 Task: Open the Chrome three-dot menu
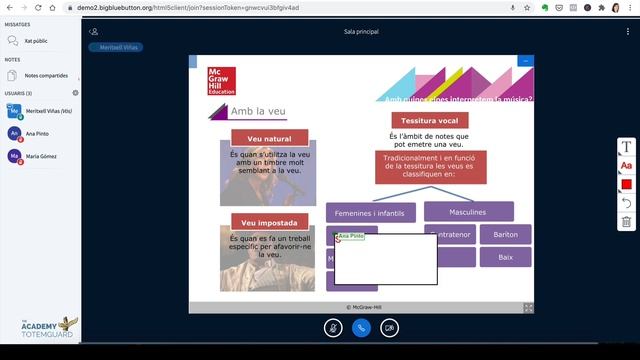click(630, 8)
